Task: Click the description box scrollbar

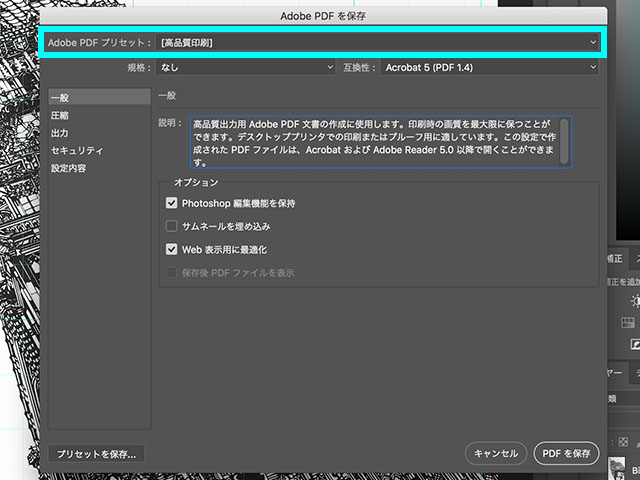Action: point(564,142)
